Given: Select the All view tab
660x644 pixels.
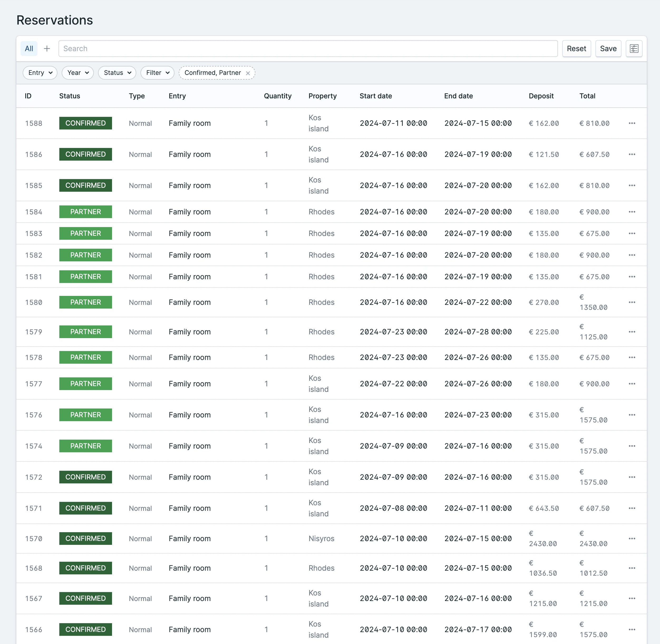Looking at the screenshot, I should [29, 49].
